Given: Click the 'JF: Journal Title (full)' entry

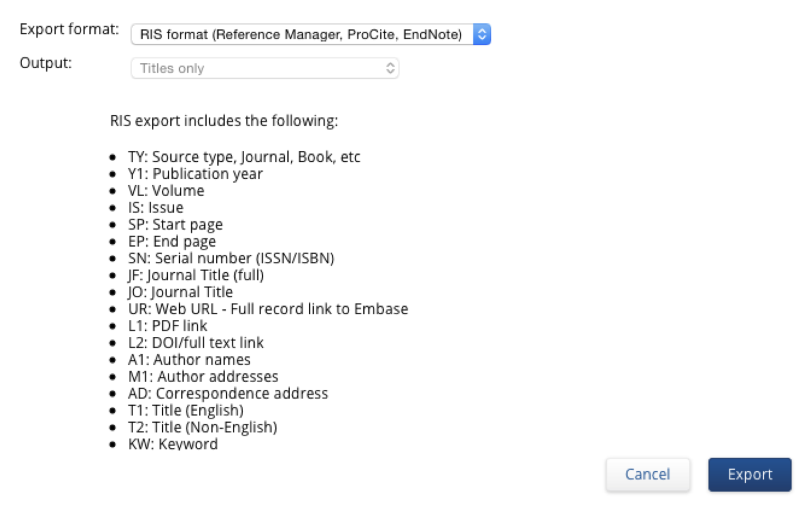Looking at the screenshot, I should point(196,275).
